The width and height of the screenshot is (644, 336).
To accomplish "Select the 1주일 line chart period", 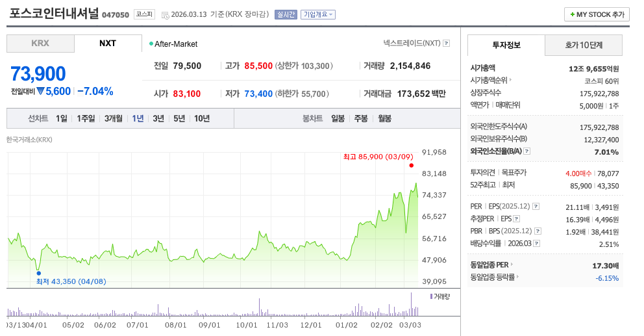I will [86, 118].
